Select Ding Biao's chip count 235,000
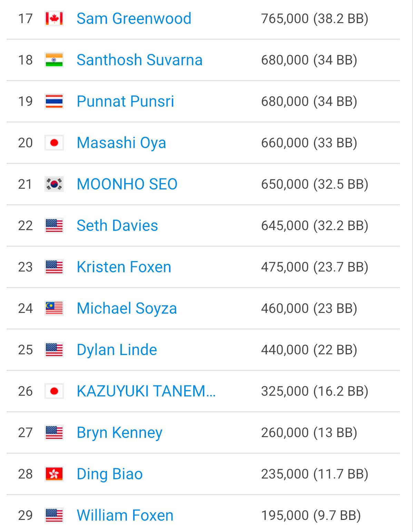 [x=285, y=474]
